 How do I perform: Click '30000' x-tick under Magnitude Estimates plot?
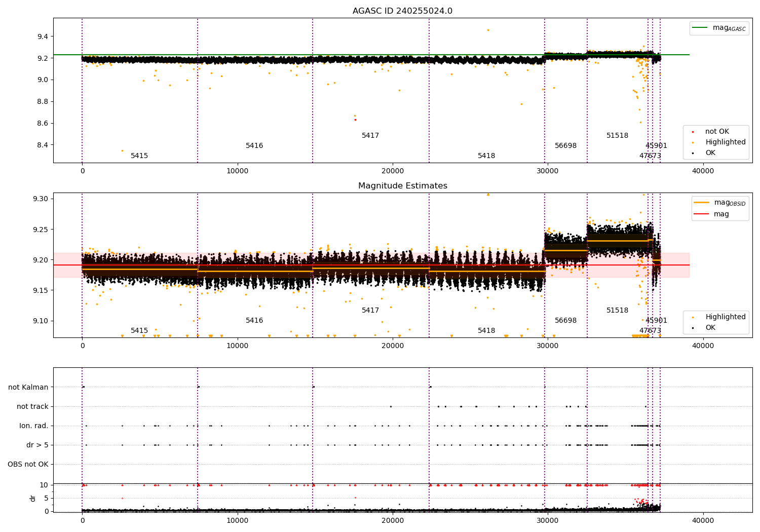[548, 346]
